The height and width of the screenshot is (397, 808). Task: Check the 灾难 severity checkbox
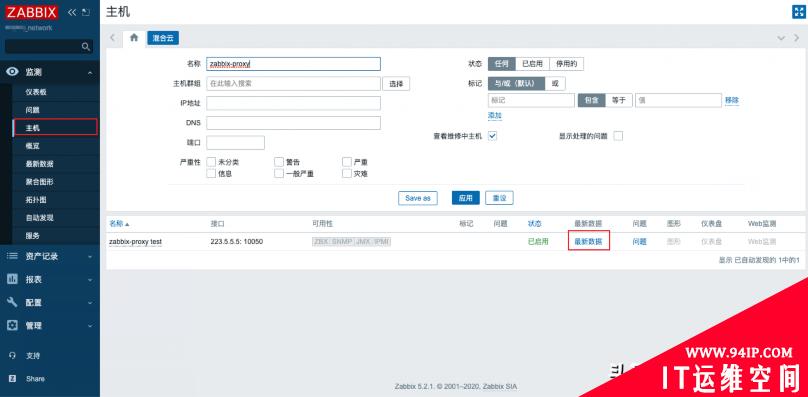tap(347, 174)
